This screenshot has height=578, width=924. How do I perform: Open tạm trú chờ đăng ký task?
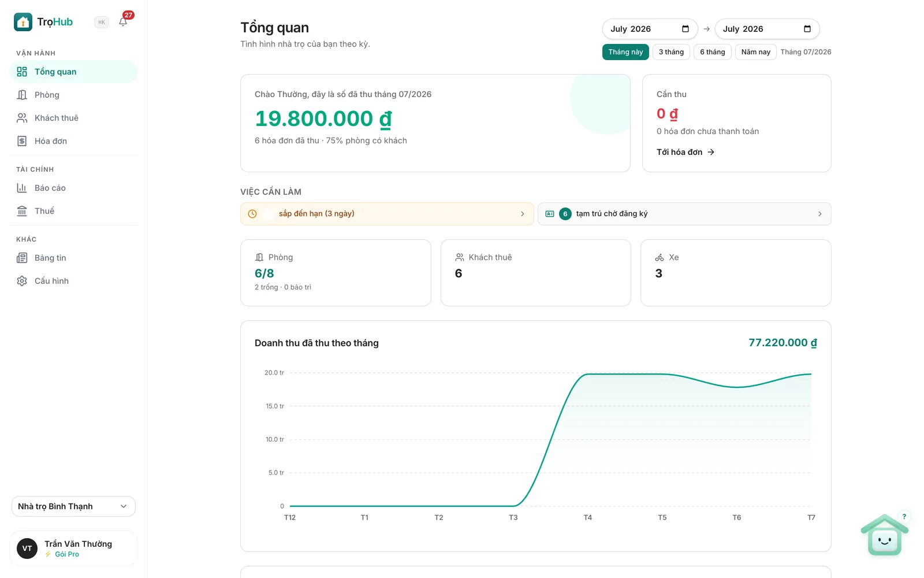point(684,214)
